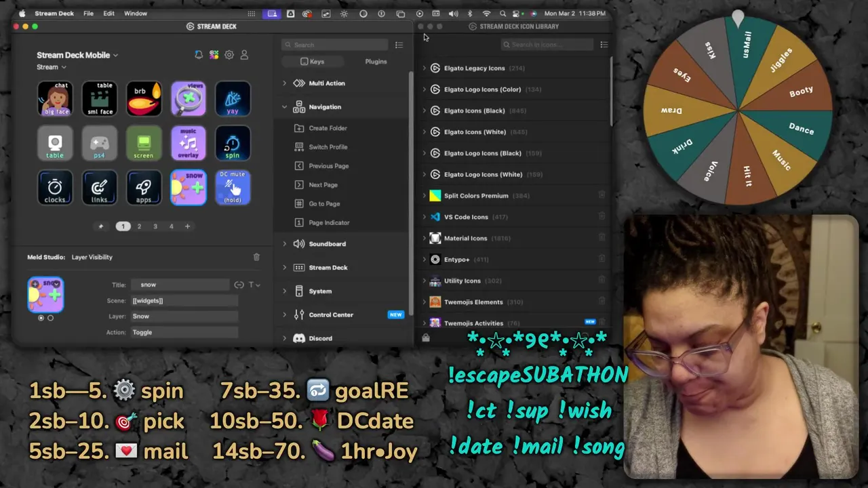Image resolution: width=868 pixels, height=488 pixels.
Task: Delete the Layer Visibility action with trash icon
Action: pyautogui.click(x=256, y=257)
